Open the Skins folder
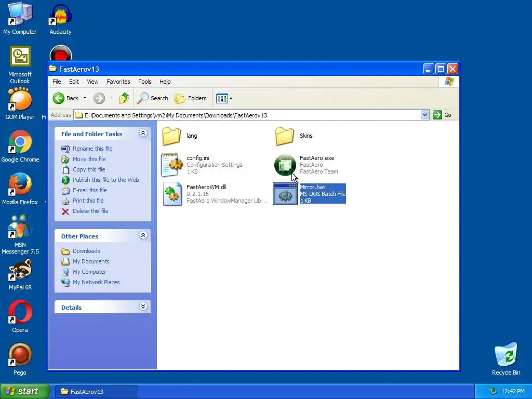 (285, 136)
